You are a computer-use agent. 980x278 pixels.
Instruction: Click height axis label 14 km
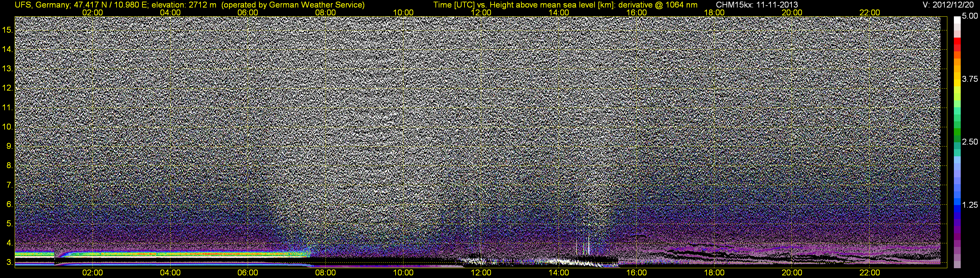point(7,49)
